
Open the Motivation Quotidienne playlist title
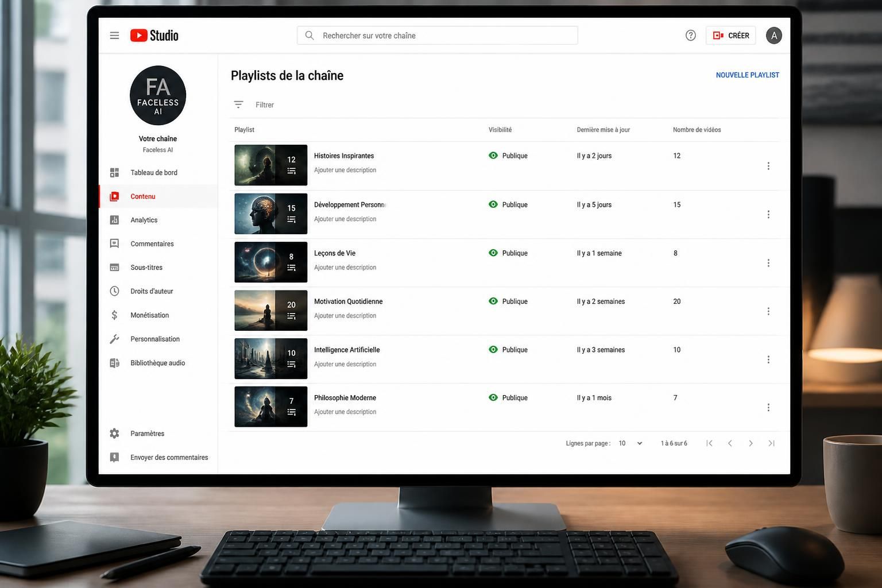pos(348,301)
